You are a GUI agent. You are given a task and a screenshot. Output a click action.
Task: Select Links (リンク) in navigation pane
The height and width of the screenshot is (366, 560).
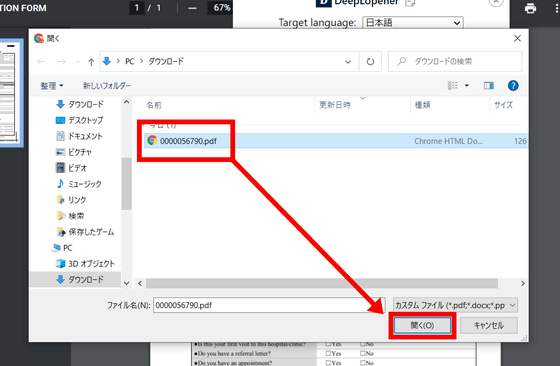(x=71, y=200)
